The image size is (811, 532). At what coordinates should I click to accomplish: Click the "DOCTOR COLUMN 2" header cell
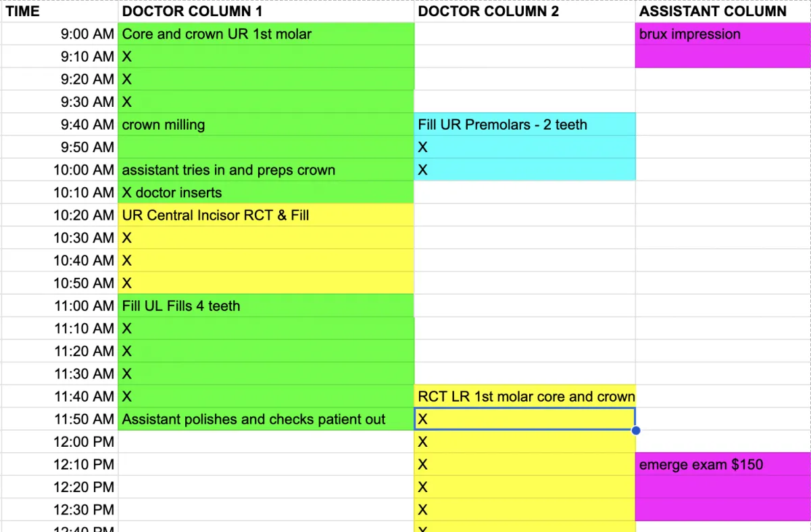[x=524, y=11]
